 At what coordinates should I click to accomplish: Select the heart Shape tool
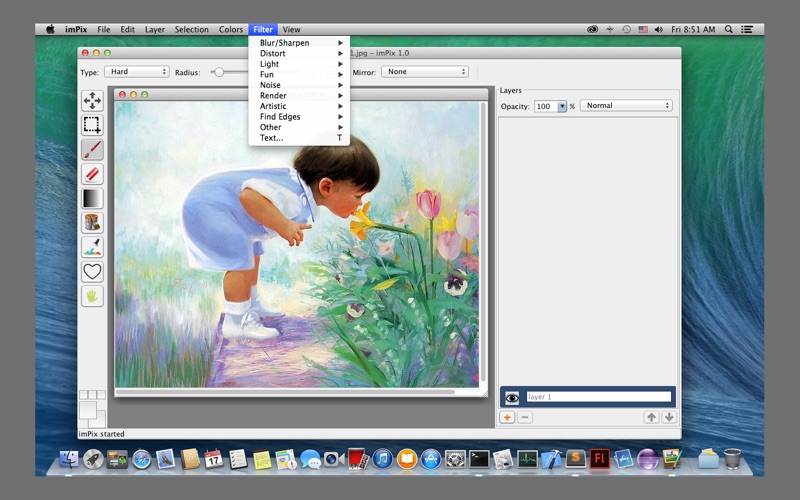(x=92, y=272)
